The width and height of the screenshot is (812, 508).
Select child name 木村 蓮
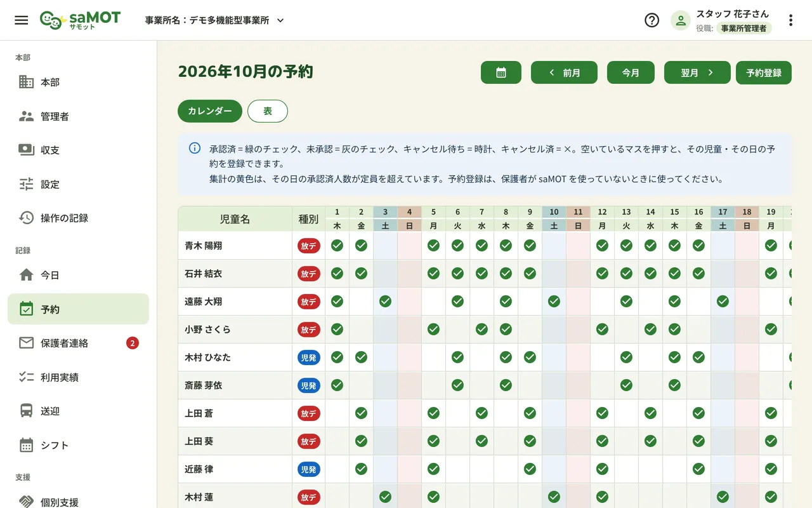(199, 497)
